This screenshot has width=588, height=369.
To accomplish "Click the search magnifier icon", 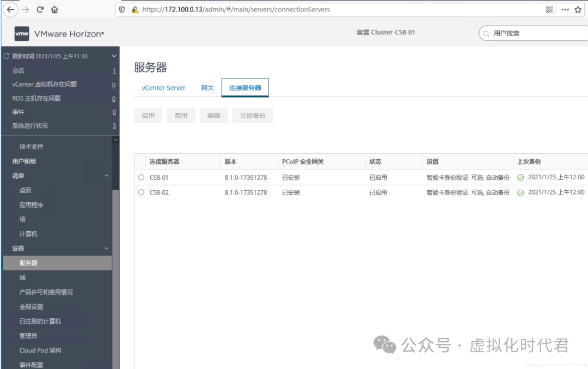I will pos(486,33).
